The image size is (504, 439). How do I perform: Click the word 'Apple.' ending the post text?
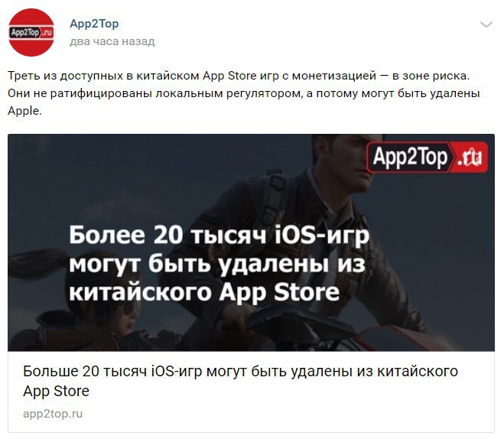24,111
